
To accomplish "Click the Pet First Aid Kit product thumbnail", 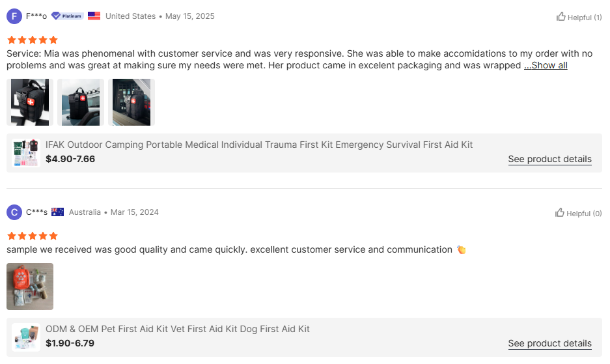I will (26, 337).
